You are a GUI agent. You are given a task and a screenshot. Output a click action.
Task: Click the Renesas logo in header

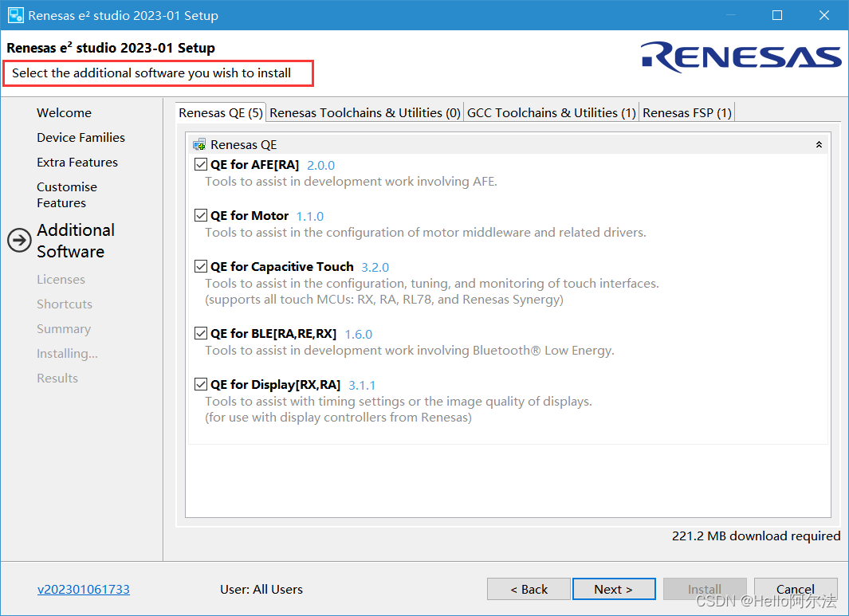pyautogui.click(x=741, y=57)
